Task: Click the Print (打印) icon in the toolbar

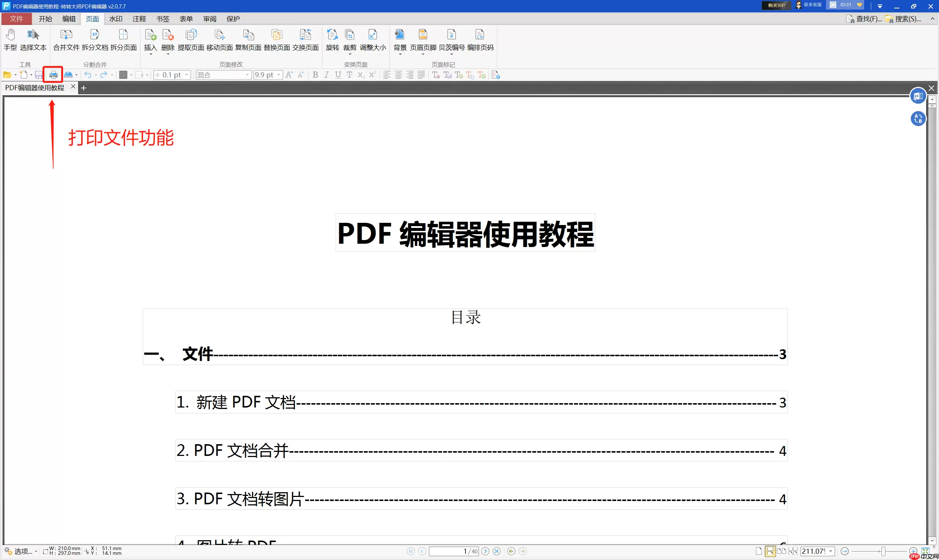Action: pos(53,74)
